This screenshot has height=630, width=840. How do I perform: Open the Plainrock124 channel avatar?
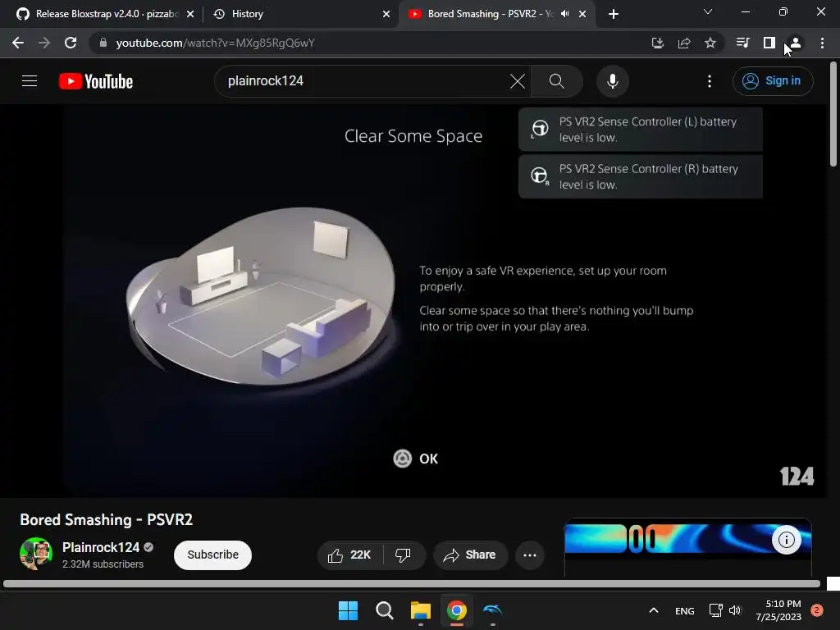(36, 554)
